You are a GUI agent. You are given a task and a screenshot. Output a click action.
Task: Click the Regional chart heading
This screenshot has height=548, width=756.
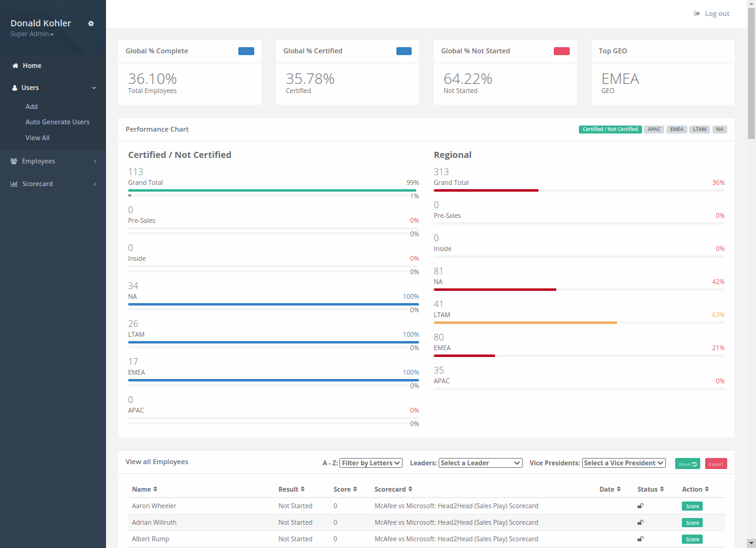pos(453,155)
